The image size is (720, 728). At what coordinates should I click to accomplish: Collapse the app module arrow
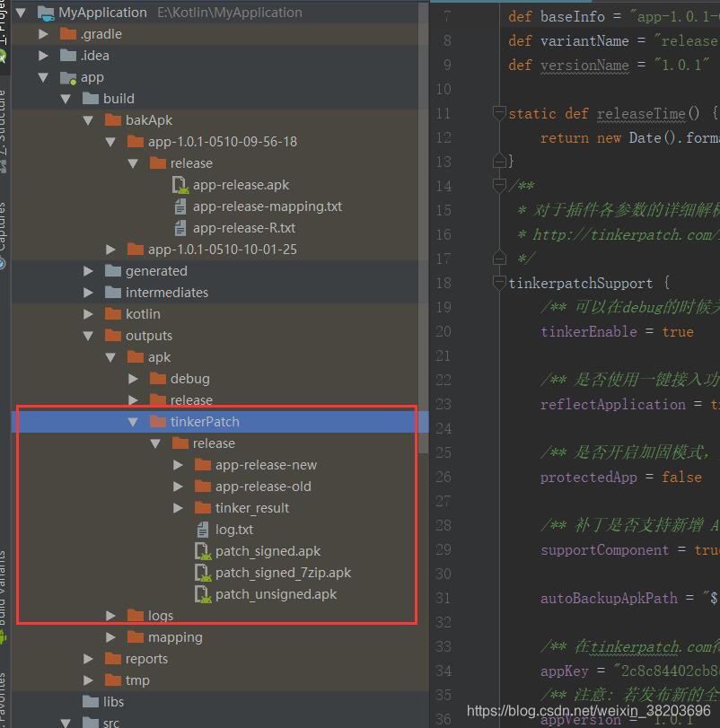[x=44, y=77]
